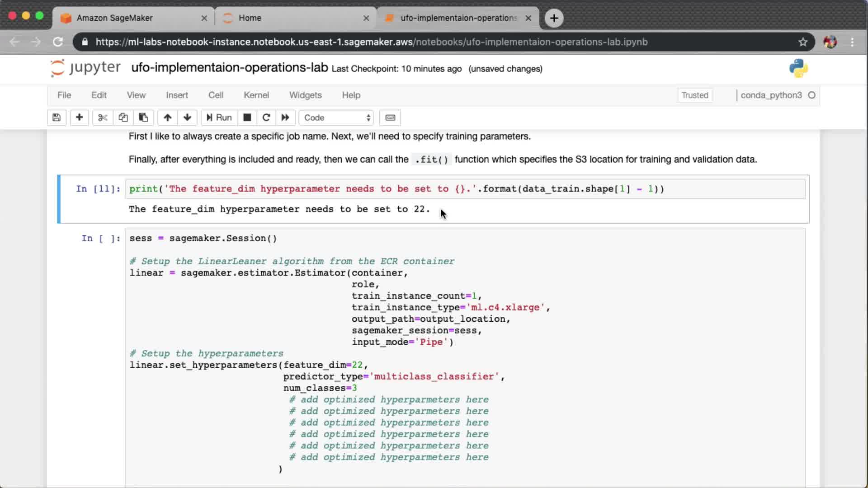Viewport: 868px width, 488px height.
Task: Insert a cell below with the plus icon
Action: point(79,117)
